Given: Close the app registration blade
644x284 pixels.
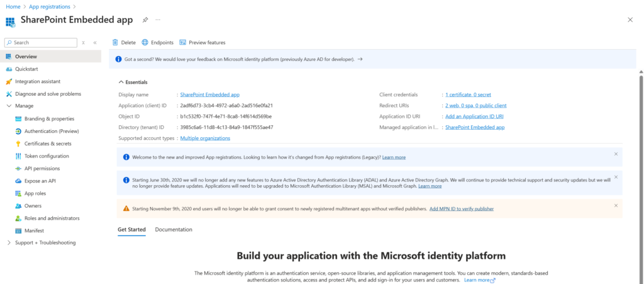Looking at the screenshot, I should coord(630,20).
